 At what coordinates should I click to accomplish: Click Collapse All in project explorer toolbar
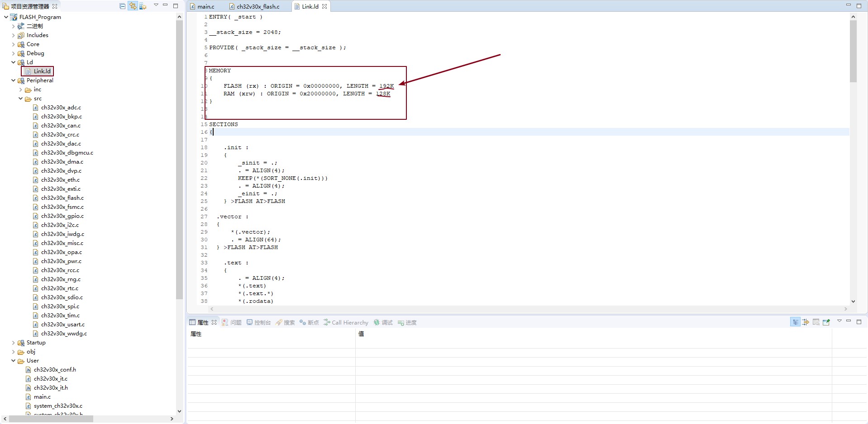coord(123,6)
